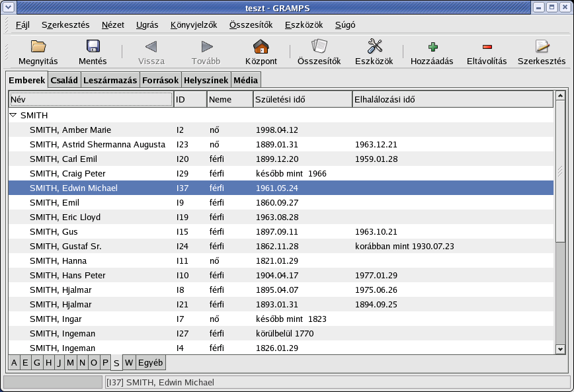This screenshot has height=392, width=574.
Task: Sort list by Név column header
Action: (x=91, y=99)
